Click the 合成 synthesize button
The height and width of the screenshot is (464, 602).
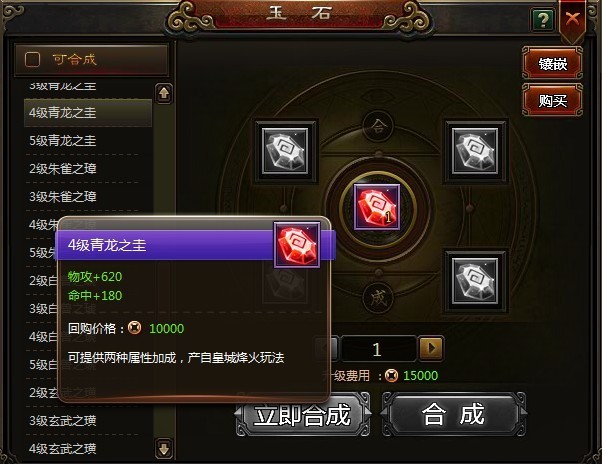pyautogui.click(x=453, y=414)
